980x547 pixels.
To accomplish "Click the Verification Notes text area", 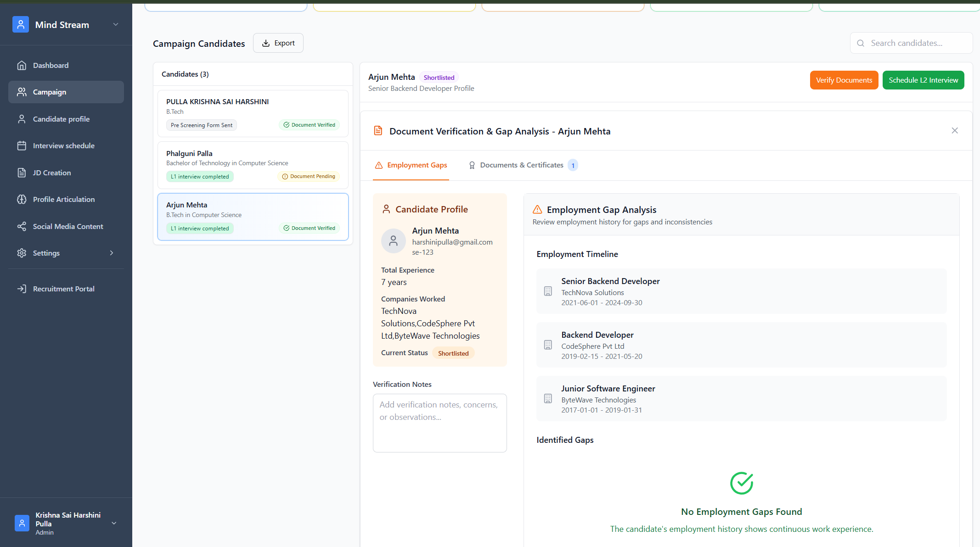I will pyautogui.click(x=439, y=423).
